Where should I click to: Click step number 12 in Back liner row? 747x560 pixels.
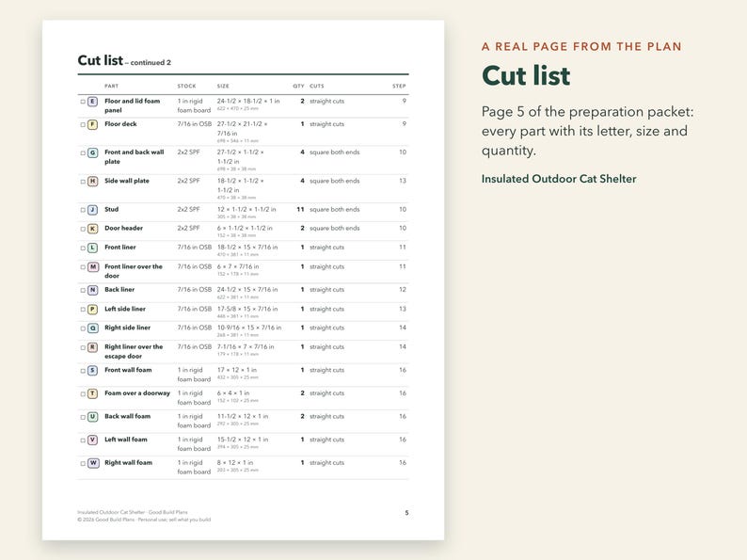coord(403,290)
